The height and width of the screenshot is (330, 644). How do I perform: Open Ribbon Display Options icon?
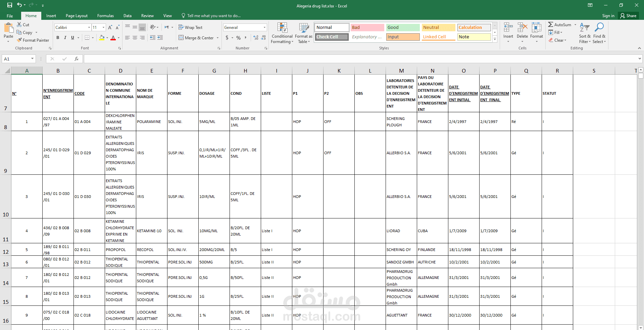[x=590, y=5]
